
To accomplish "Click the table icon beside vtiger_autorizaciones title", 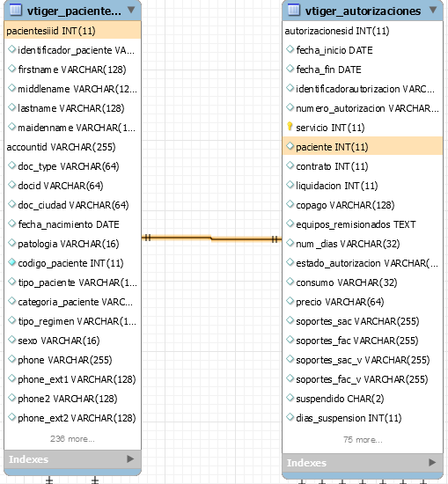I will pyautogui.click(x=294, y=11).
